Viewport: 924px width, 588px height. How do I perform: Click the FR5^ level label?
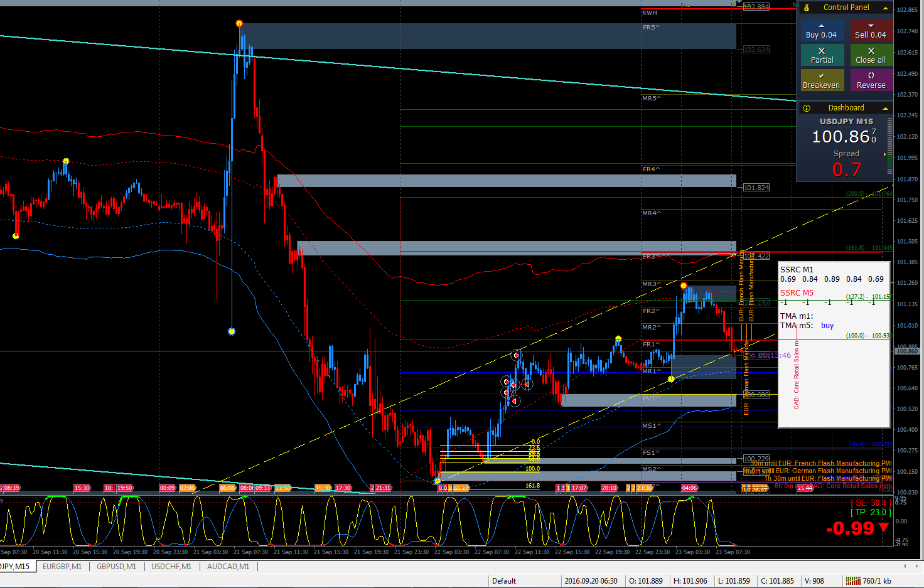(x=651, y=28)
